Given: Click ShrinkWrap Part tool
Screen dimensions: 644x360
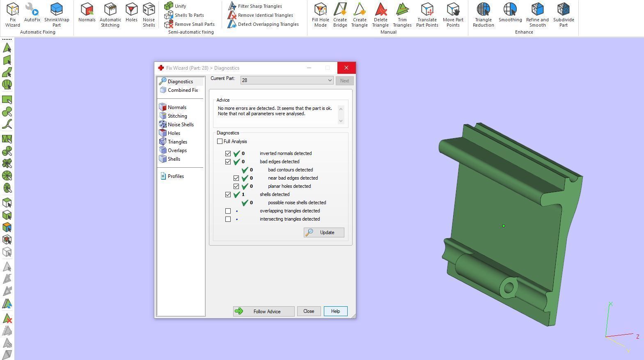Looking at the screenshot, I should (57, 15).
